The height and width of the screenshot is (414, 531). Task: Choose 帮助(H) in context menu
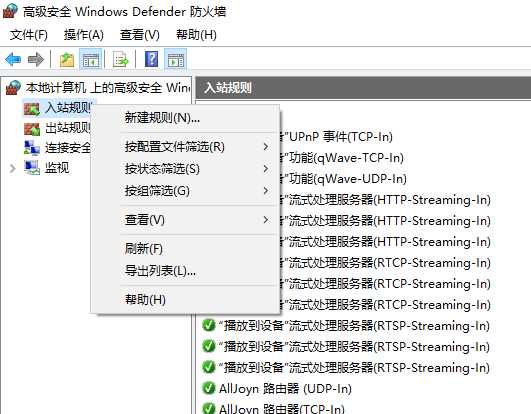coord(185,300)
